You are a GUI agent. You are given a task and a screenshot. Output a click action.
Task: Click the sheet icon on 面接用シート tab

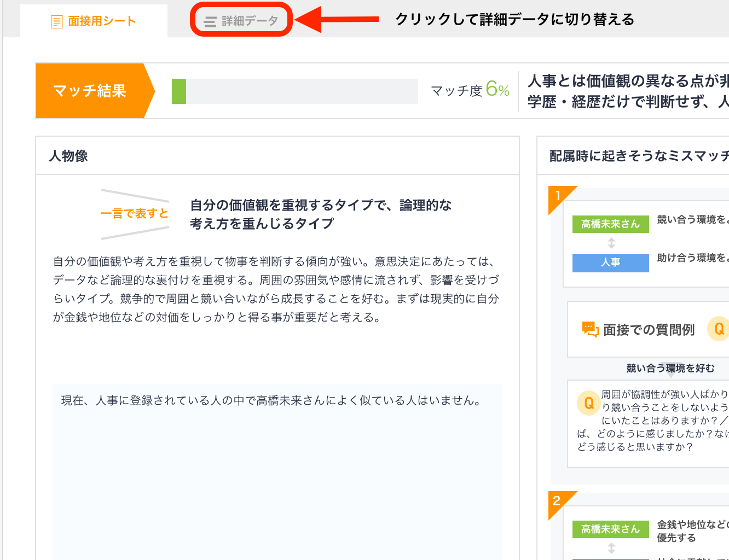(x=56, y=22)
